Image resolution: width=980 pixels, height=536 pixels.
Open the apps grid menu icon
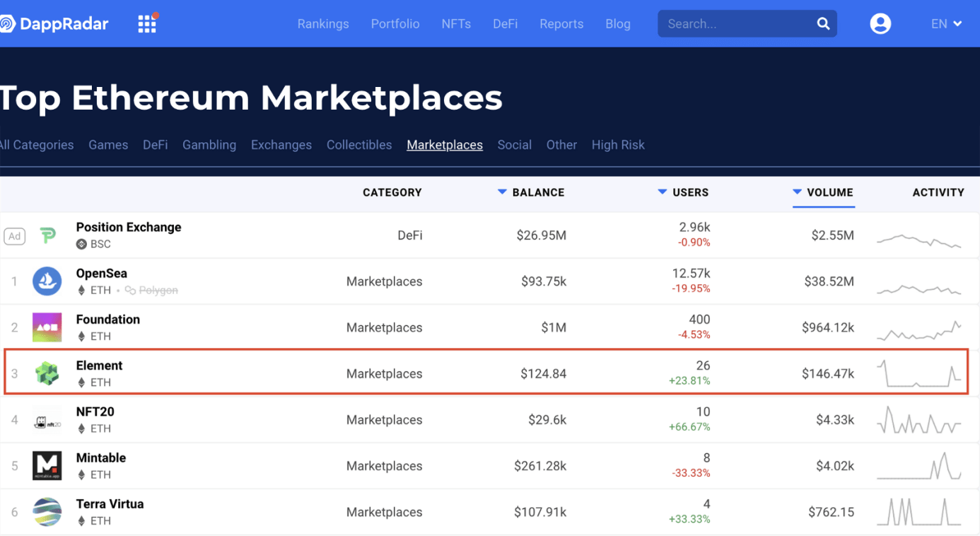147,23
